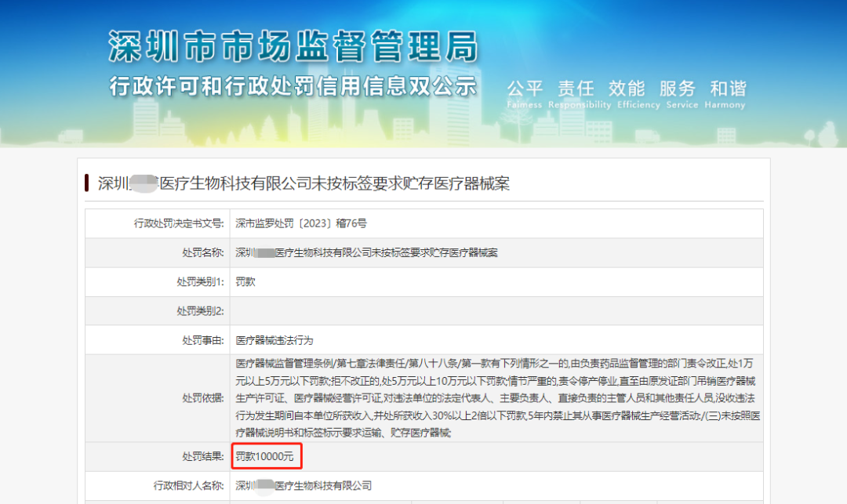Screen dimensions: 847x504
Task: Click the red title marker before case name
Action: [x=86, y=183]
